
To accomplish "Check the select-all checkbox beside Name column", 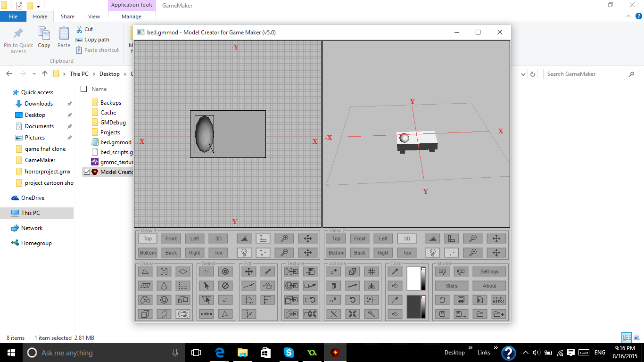I will click(84, 89).
